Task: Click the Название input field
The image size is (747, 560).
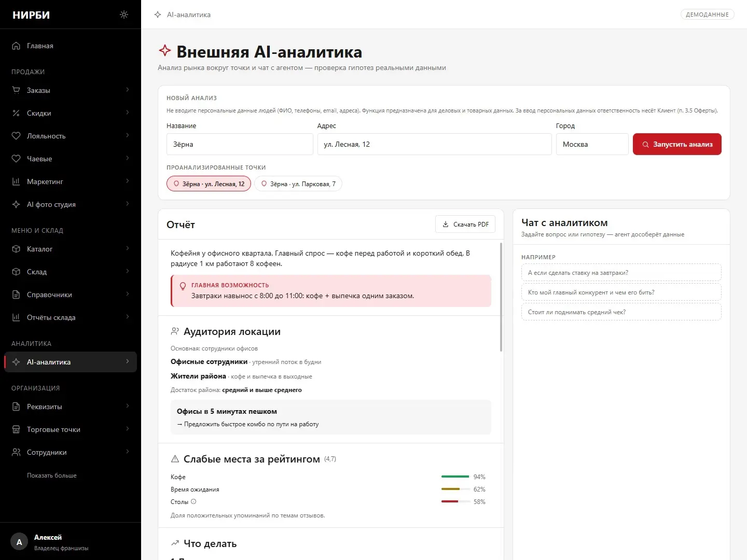Action: point(240,144)
